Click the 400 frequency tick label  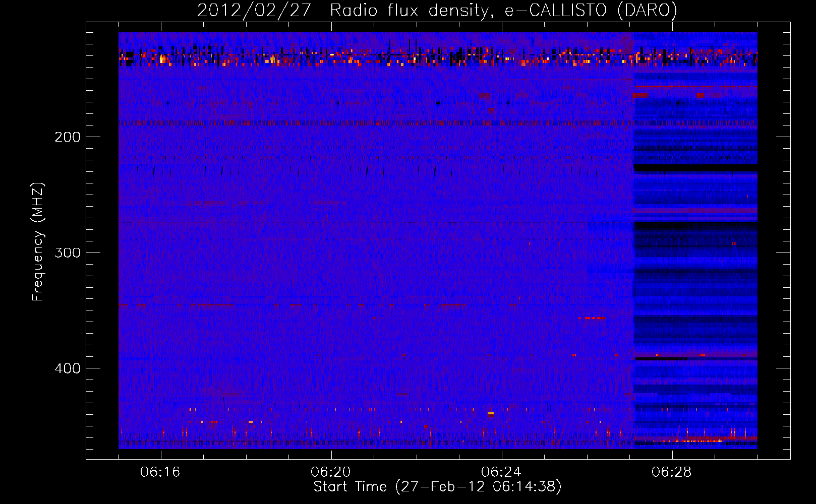click(x=68, y=368)
